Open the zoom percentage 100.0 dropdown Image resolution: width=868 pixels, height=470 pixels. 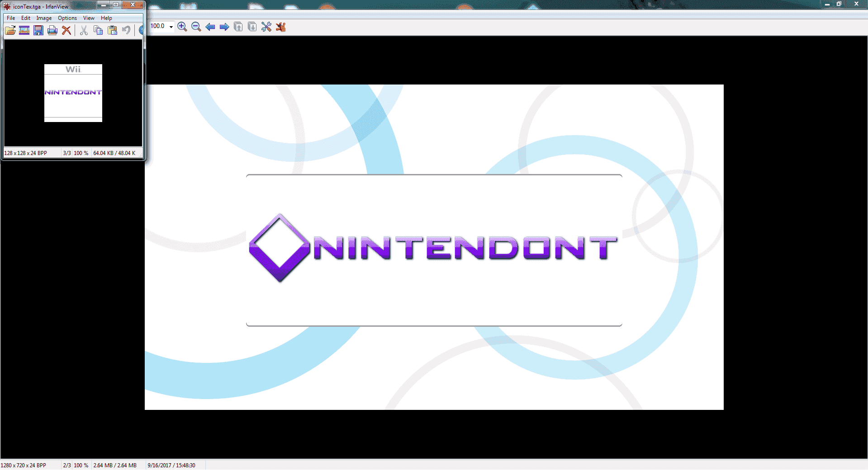click(171, 27)
